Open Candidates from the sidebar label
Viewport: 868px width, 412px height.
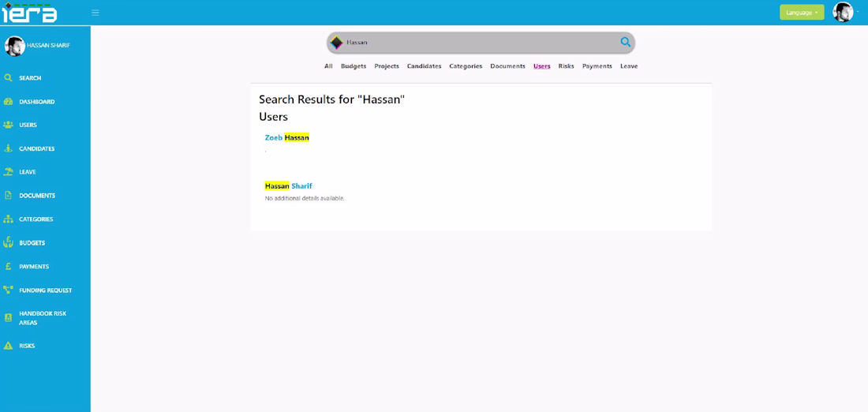point(36,149)
